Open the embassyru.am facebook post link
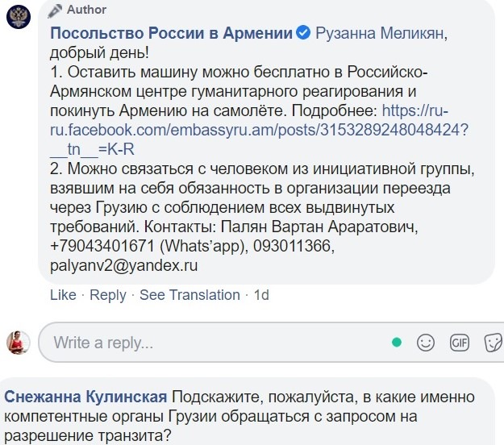Image resolution: width=504 pixels, height=445 pixels. click(x=259, y=130)
